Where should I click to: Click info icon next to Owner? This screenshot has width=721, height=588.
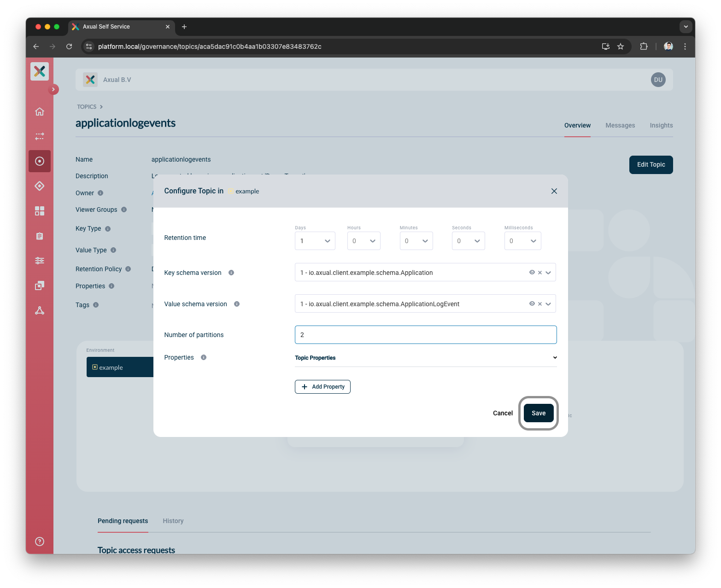coord(100,193)
